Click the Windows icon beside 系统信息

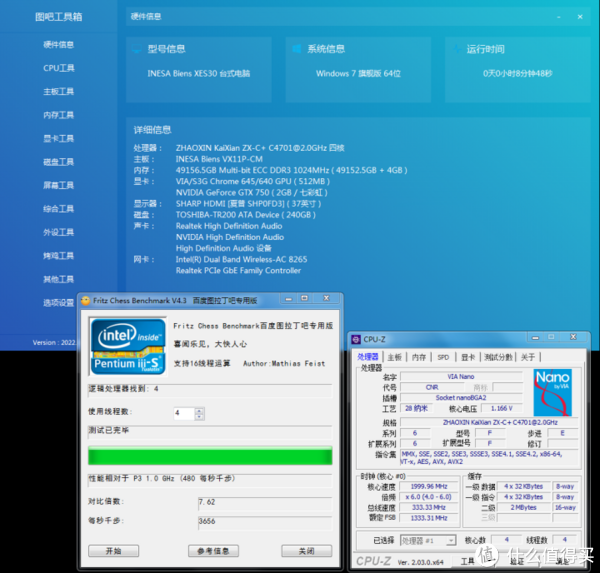coord(296,49)
